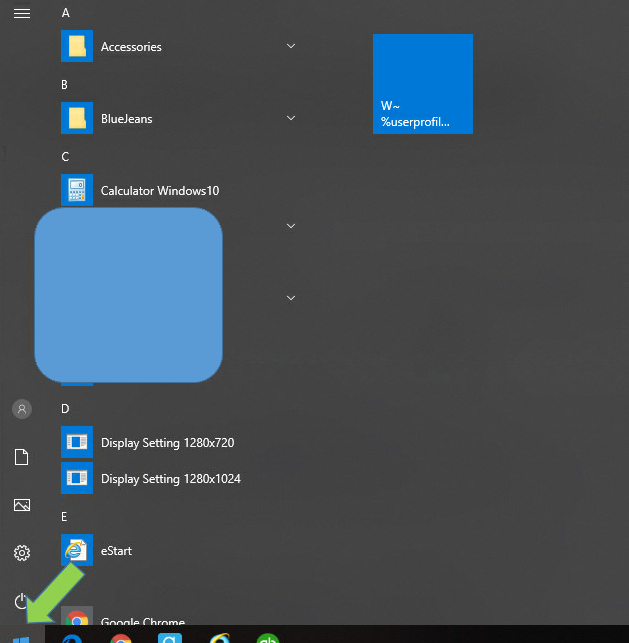
Task: Open Internet Explorer from the taskbar
Action: [x=220, y=638]
